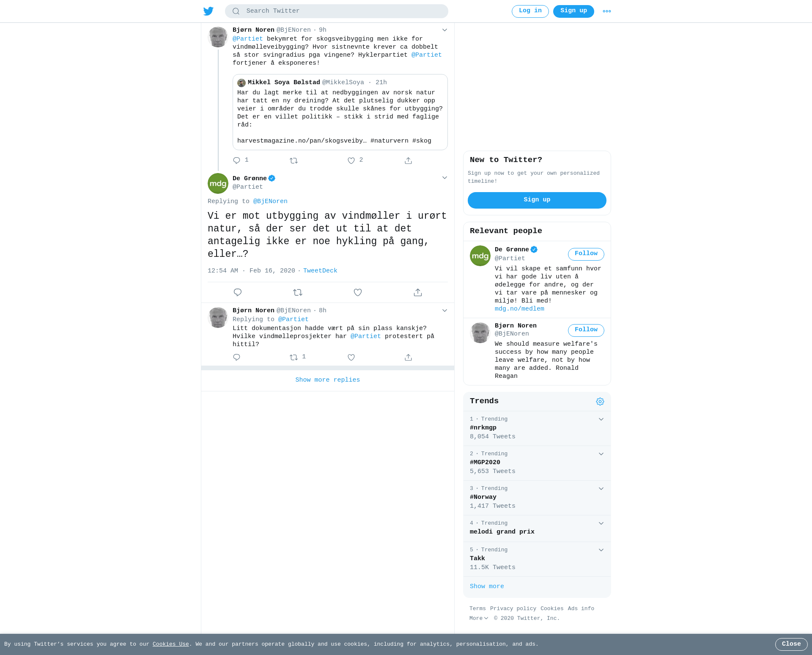This screenshot has height=655, width=812.
Task: Close the cookies notice banner
Action: click(791, 644)
